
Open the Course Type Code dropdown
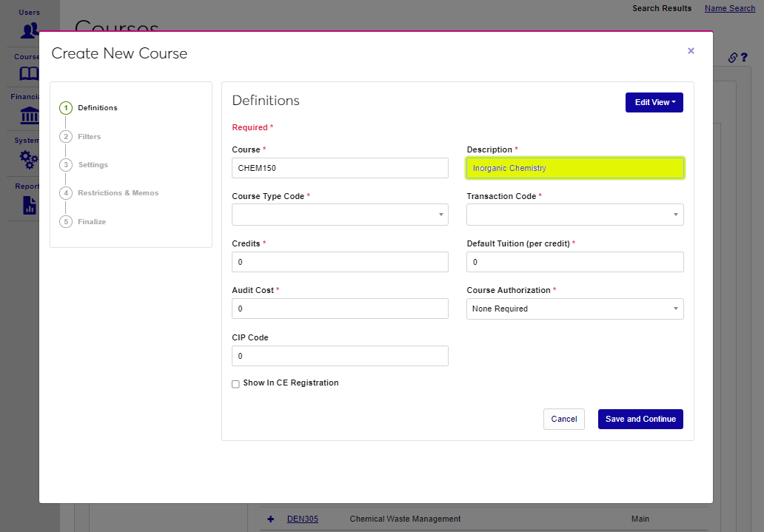340,215
